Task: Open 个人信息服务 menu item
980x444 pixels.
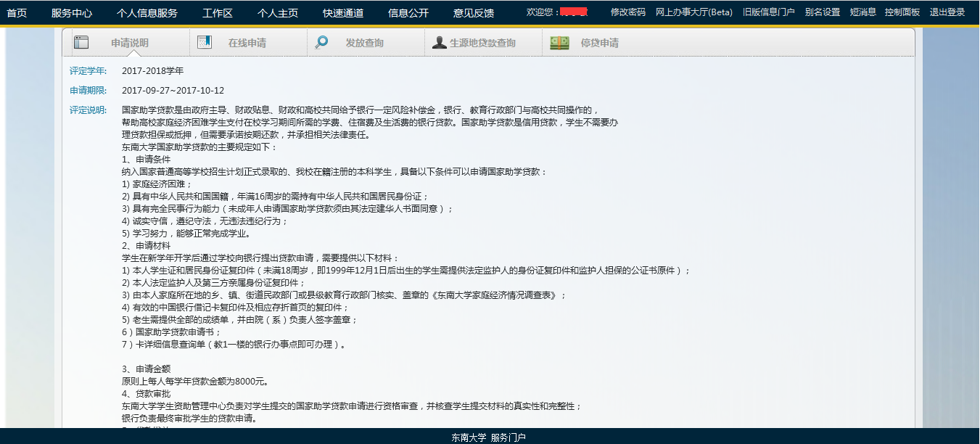Action: click(147, 12)
